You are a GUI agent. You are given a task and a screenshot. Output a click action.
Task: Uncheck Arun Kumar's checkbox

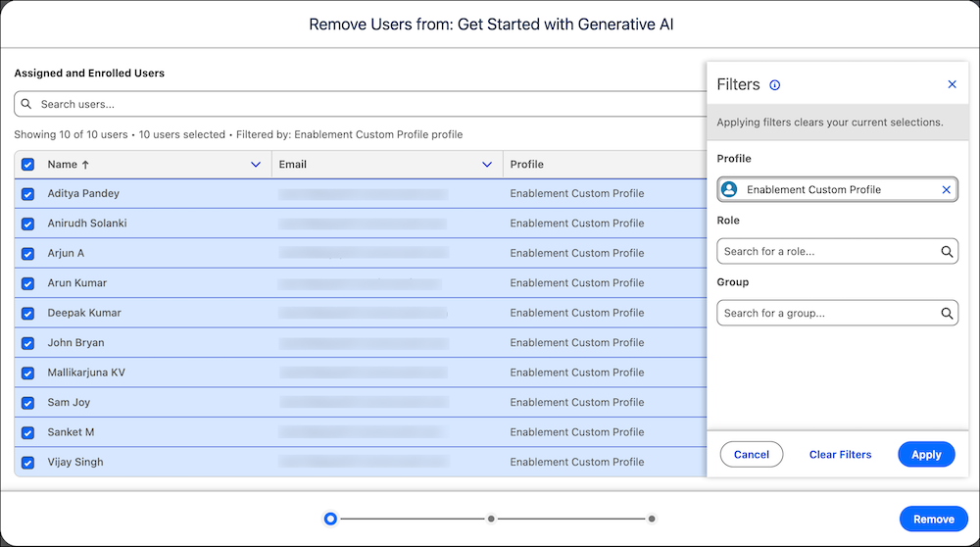click(x=27, y=283)
